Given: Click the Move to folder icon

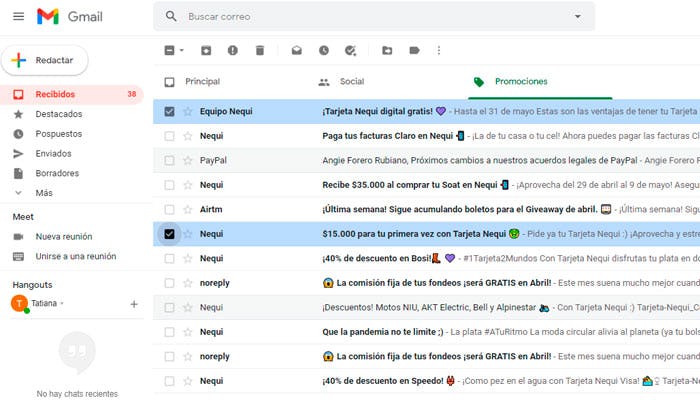Looking at the screenshot, I should pyautogui.click(x=387, y=50).
